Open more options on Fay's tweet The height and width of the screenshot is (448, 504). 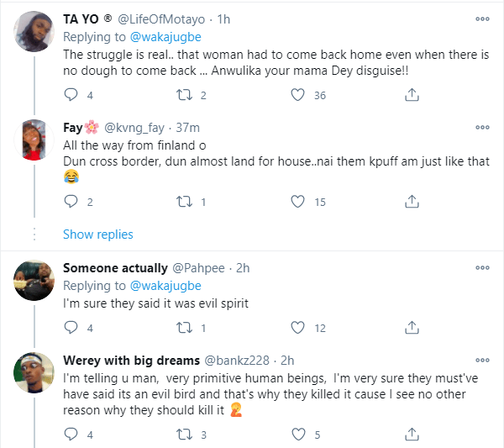click(482, 127)
